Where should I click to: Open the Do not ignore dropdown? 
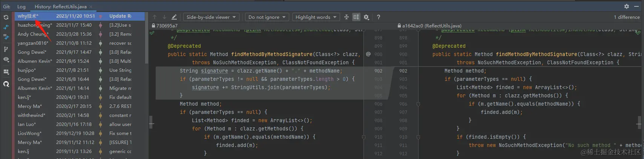(x=267, y=17)
